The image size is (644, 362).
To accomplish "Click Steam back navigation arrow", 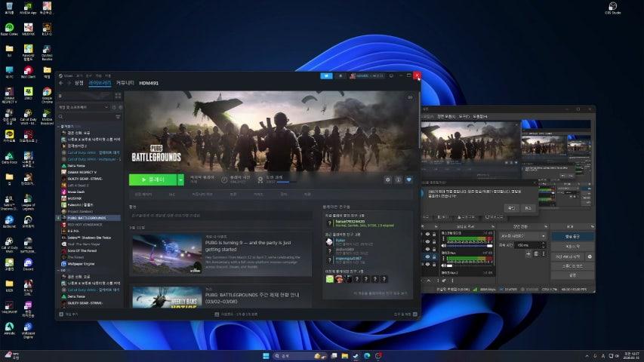I will point(61,82).
